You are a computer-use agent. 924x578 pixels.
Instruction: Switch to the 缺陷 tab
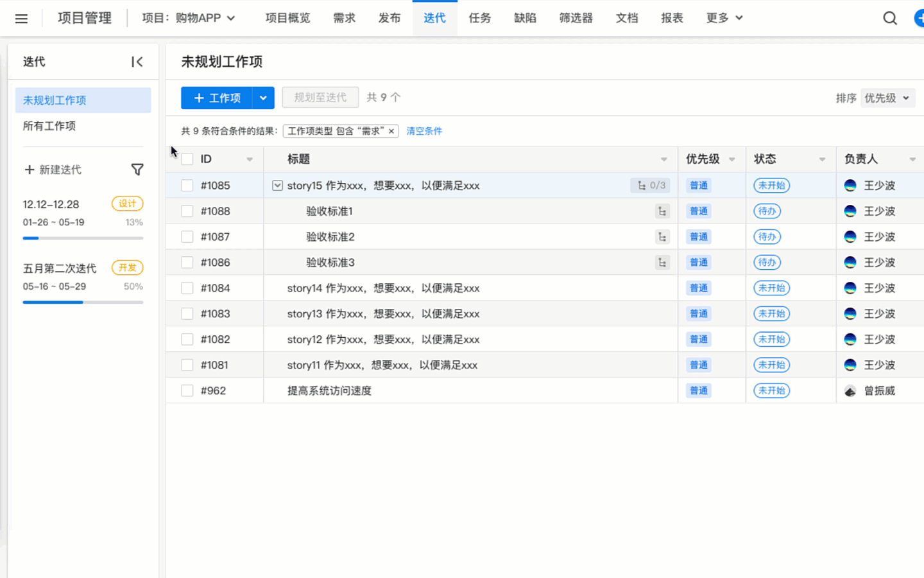pyautogui.click(x=524, y=18)
